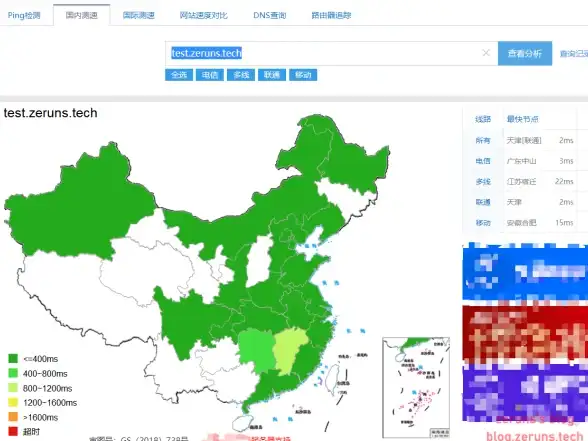Click the 800-1200ms legend swatch
This screenshot has height=441, width=588.
point(13,388)
